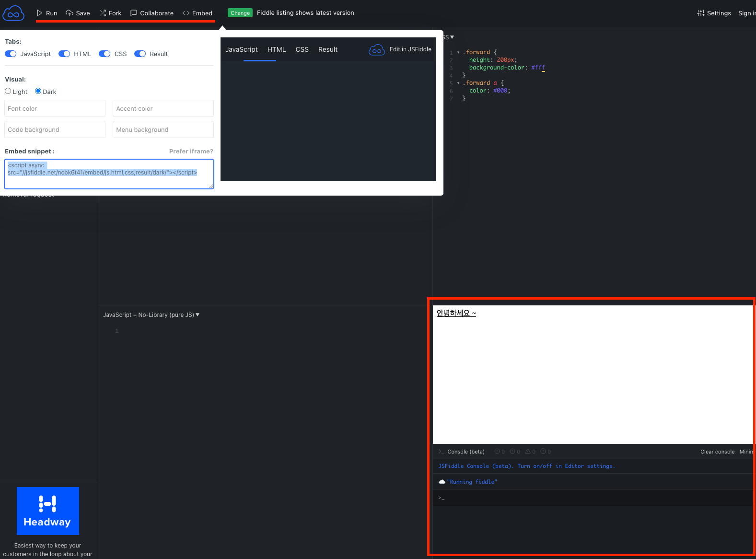Click the Menu background field
Viewport: 756px width, 559px height.
163,129
